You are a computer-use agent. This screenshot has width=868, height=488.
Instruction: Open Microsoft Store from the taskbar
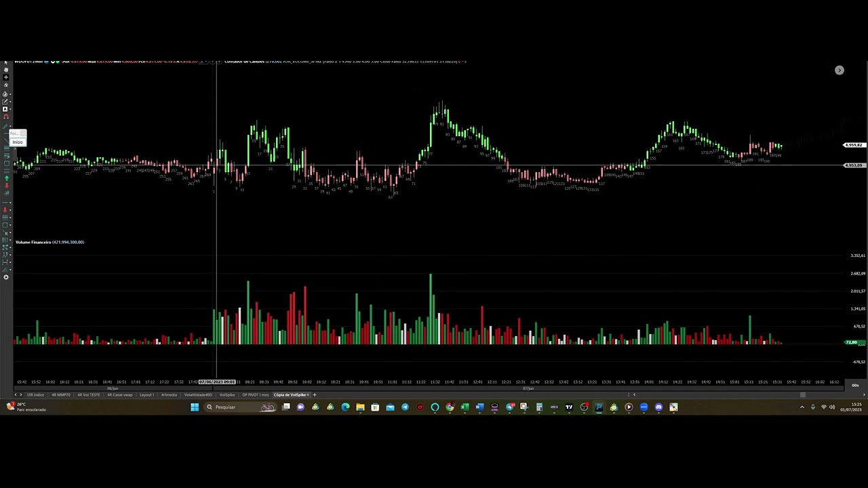[375, 407]
